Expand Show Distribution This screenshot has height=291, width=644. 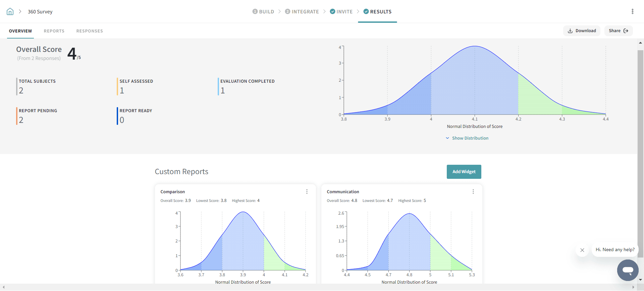click(x=467, y=138)
